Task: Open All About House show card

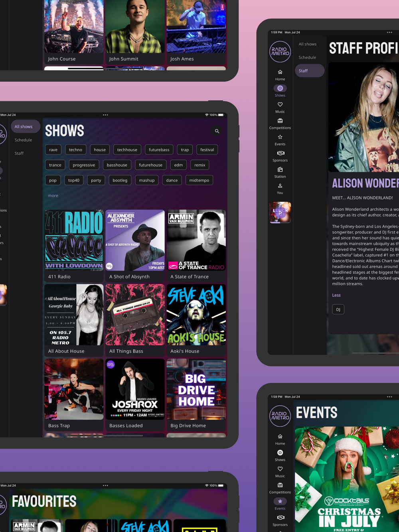Action: click(x=74, y=320)
